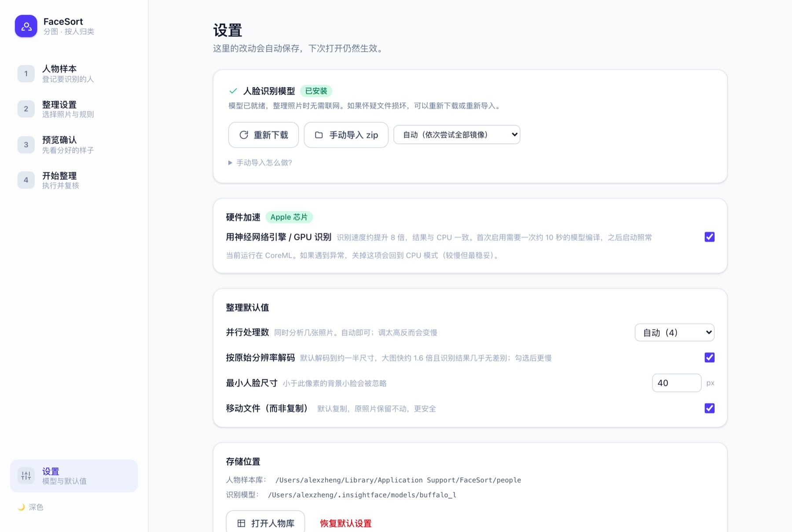Click the settings sliders icon in sidebar

click(26, 476)
